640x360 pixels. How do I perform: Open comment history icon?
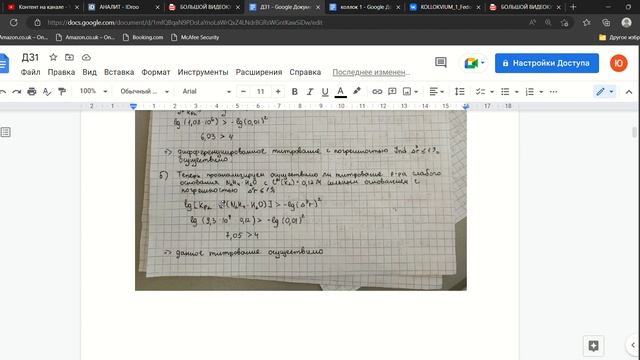click(441, 62)
